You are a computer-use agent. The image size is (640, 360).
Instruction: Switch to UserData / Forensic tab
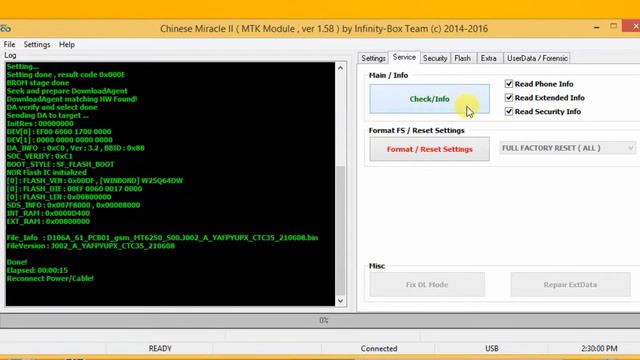[x=537, y=58]
